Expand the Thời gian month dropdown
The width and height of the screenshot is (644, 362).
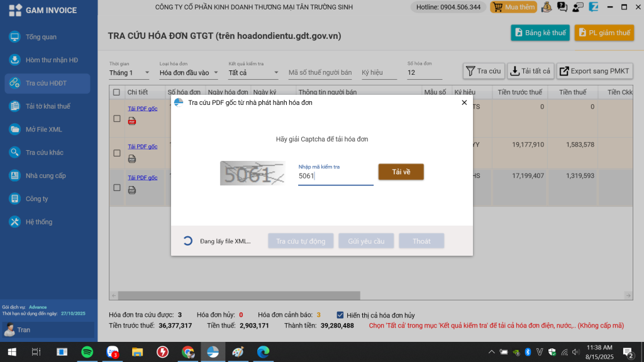click(130, 73)
